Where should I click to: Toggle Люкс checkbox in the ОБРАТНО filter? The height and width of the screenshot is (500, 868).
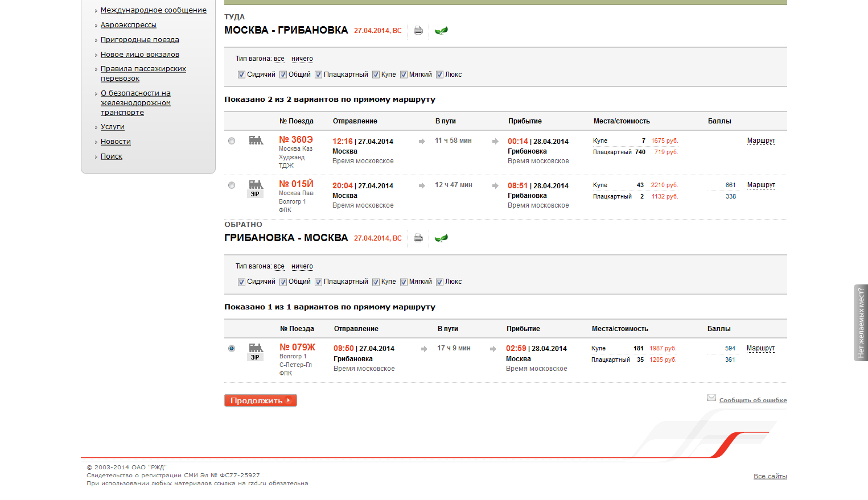[x=440, y=282]
